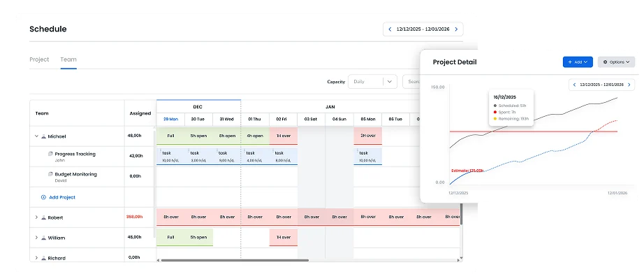Click Progress Tracking's 42,00h assigned value

click(x=136, y=156)
